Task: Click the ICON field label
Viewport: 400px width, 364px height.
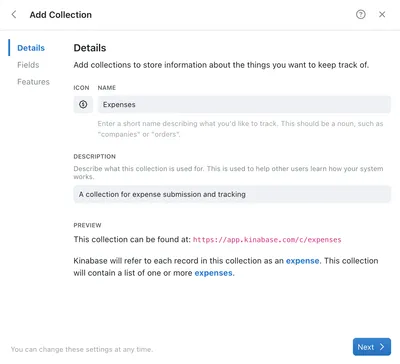Action: click(x=81, y=88)
